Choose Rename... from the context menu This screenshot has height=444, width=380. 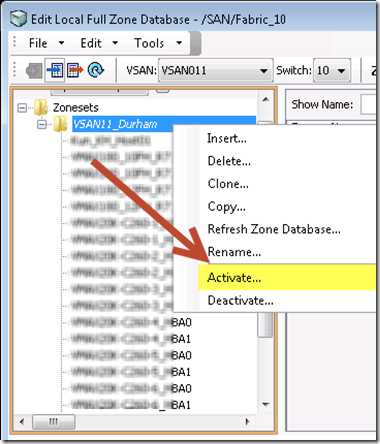tap(234, 252)
